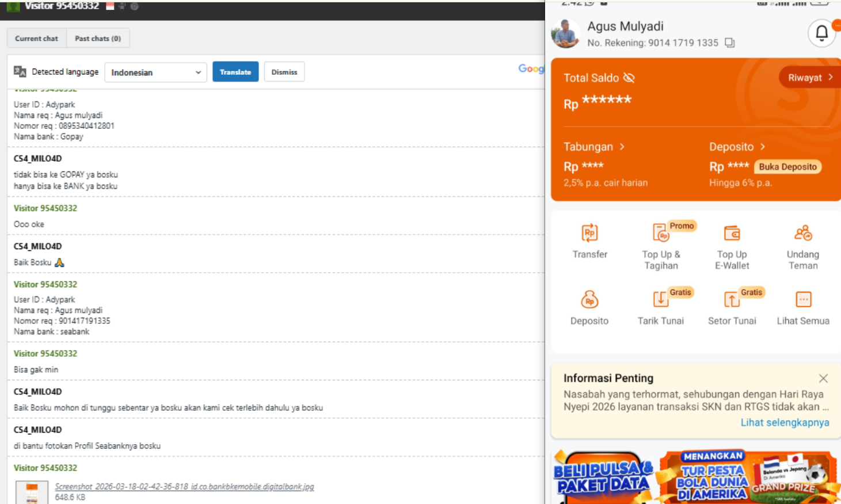
Task: Click 'Ooo oke' message
Action: pos(29,224)
